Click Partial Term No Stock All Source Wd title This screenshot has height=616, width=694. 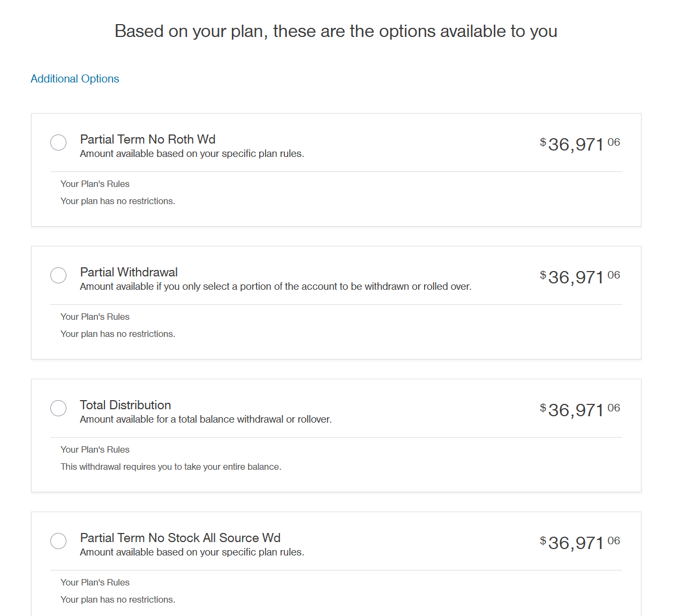point(180,538)
